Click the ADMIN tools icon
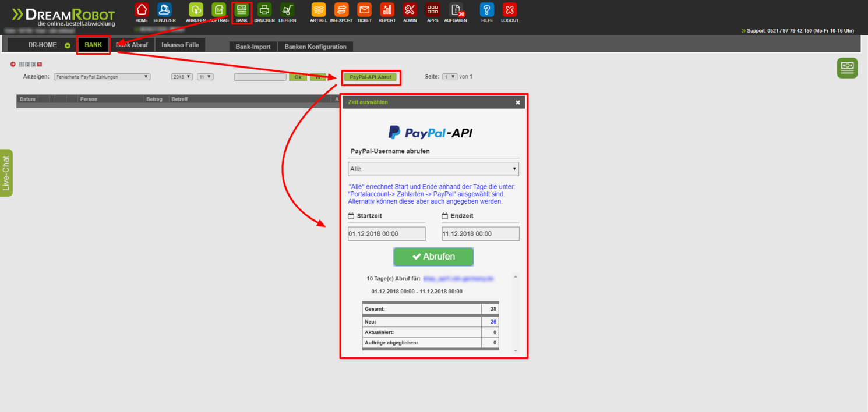 pos(410,10)
